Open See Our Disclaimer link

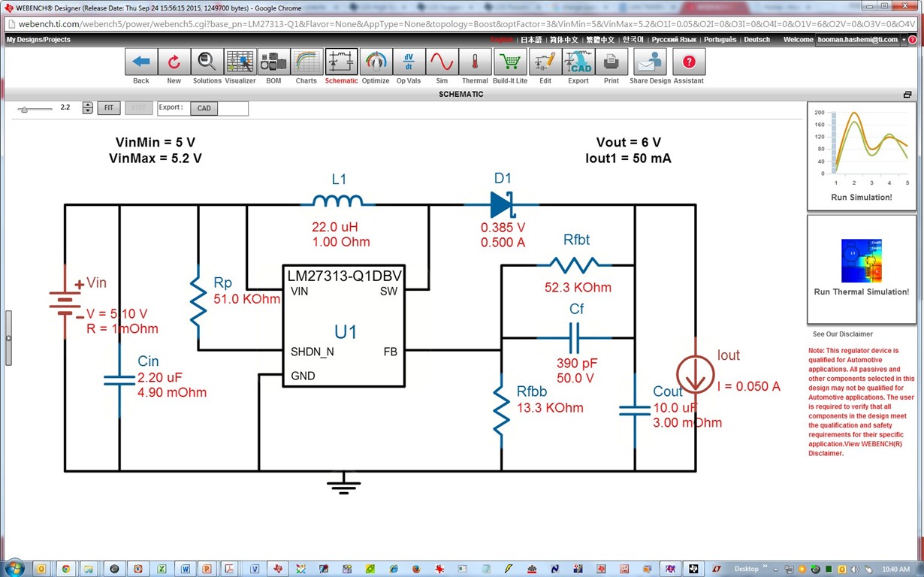pos(843,334)
